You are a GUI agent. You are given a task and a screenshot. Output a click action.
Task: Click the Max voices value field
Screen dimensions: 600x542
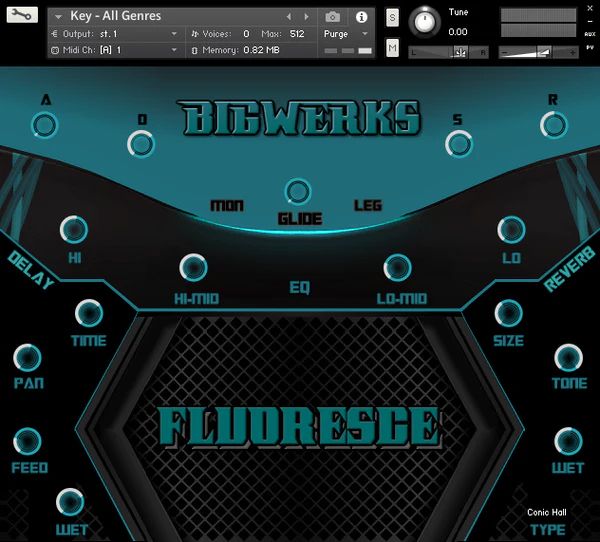pos(297,33)
